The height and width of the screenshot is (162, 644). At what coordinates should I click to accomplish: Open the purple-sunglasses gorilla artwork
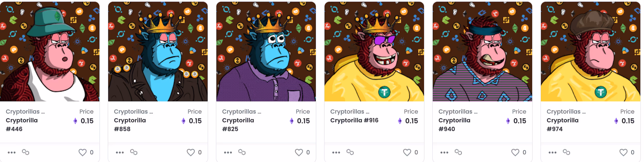coord(374,52)
